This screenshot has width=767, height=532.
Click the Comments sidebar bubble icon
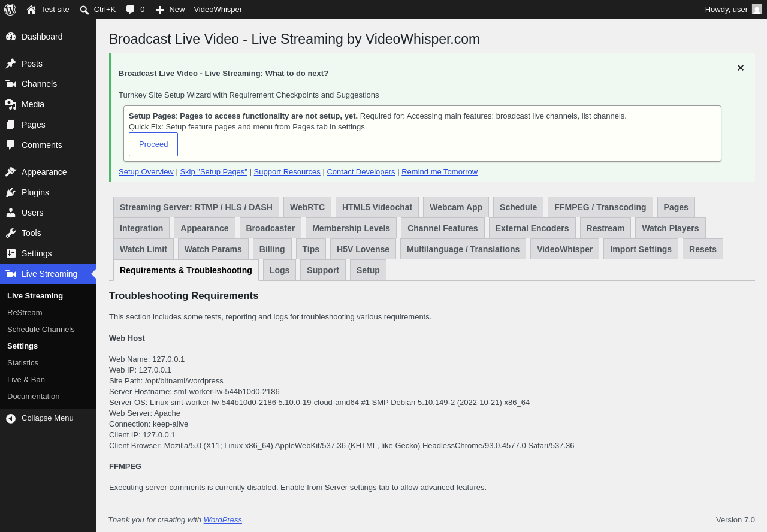pyautogui.click(x=11, y=145)
